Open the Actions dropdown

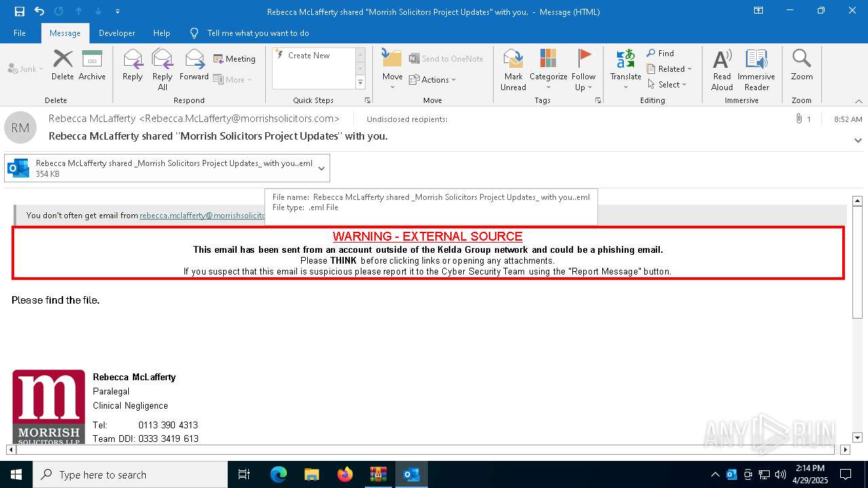(x=433, y=79)
